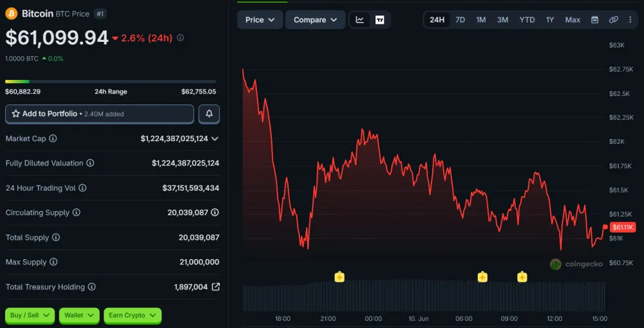Expand the Market Cap details chevron
644x328 pixels.
pyautogui.click(x=215, y=139)
